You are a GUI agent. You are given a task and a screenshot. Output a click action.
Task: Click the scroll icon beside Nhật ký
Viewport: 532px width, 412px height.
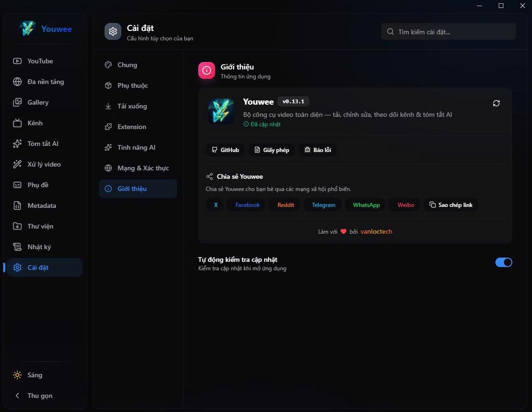17,247
